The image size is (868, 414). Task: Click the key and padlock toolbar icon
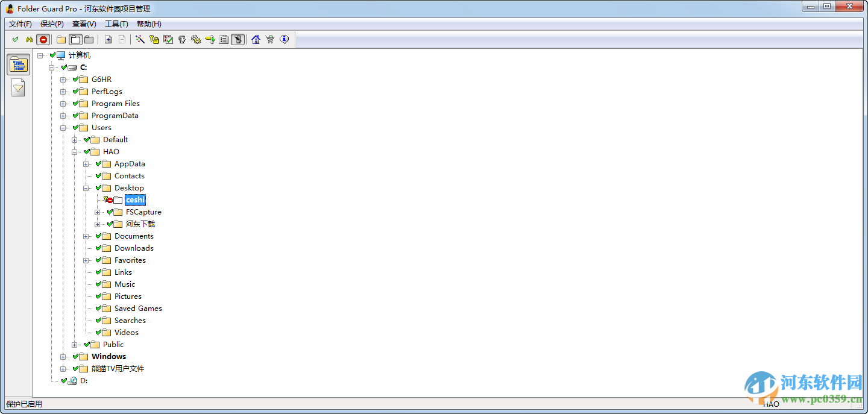(x=154, y=40)
